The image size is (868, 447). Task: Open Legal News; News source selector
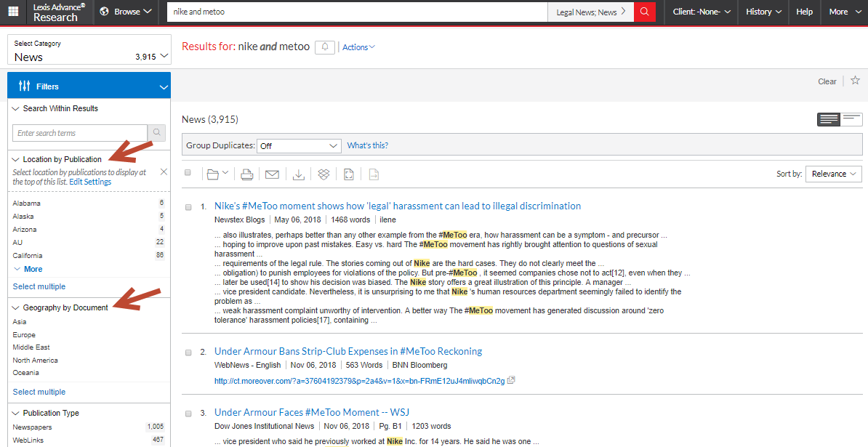point(590,12)
